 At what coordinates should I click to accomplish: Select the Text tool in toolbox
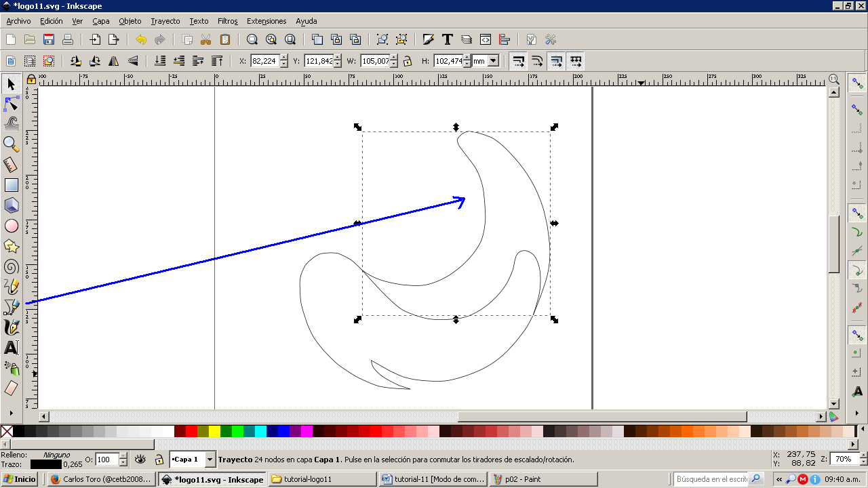11,348
